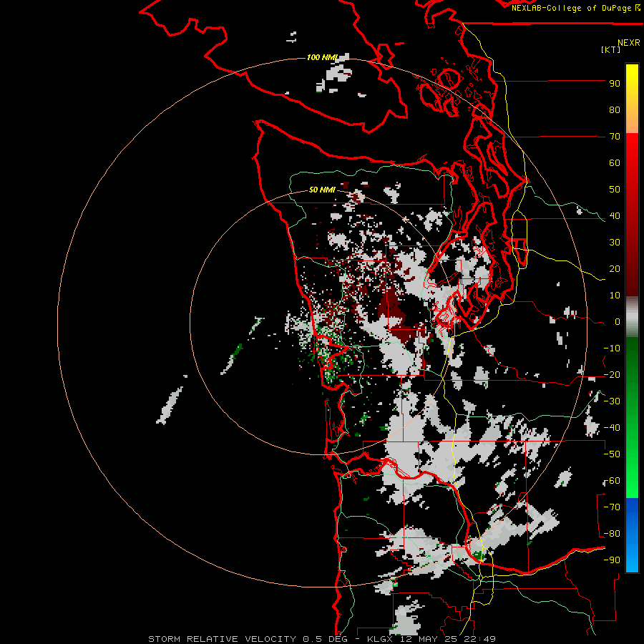Click the -80 value on the velocity scale
The height and width of the screenshot is (644, 644).
tap(612, 534)
